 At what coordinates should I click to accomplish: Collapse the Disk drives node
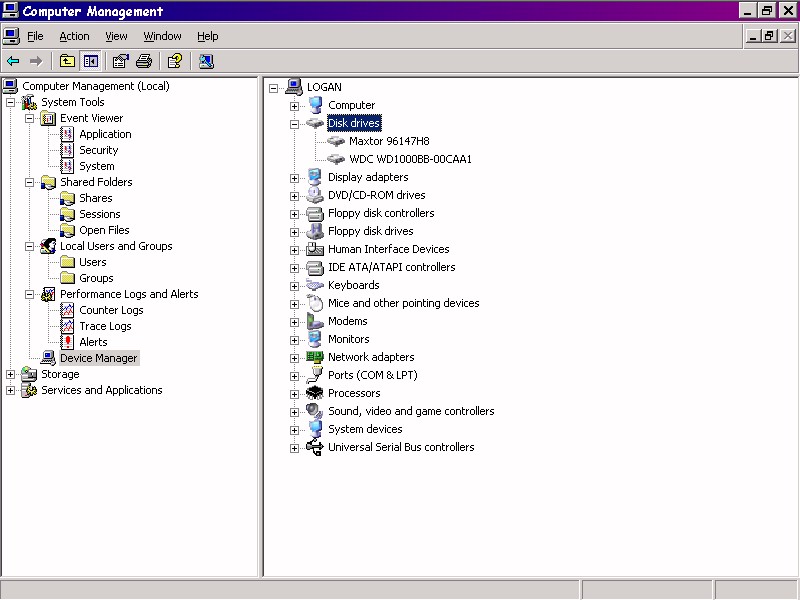[x=294, y=124]
